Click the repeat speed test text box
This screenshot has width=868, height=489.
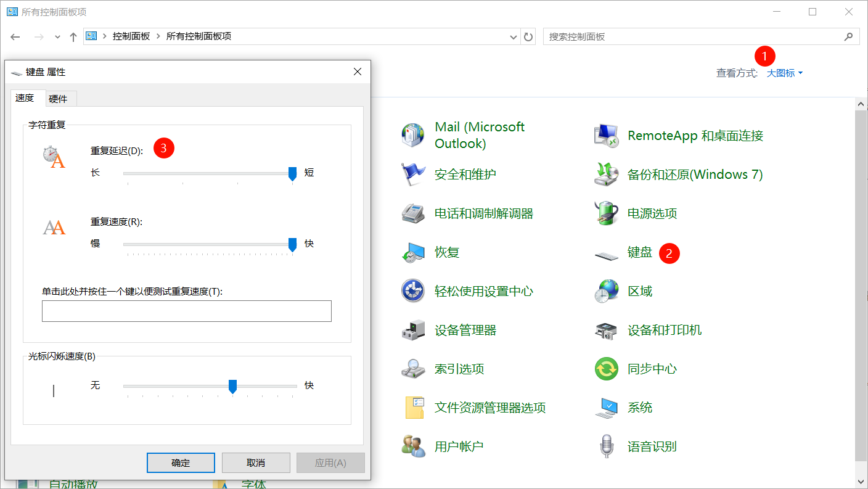186,311
